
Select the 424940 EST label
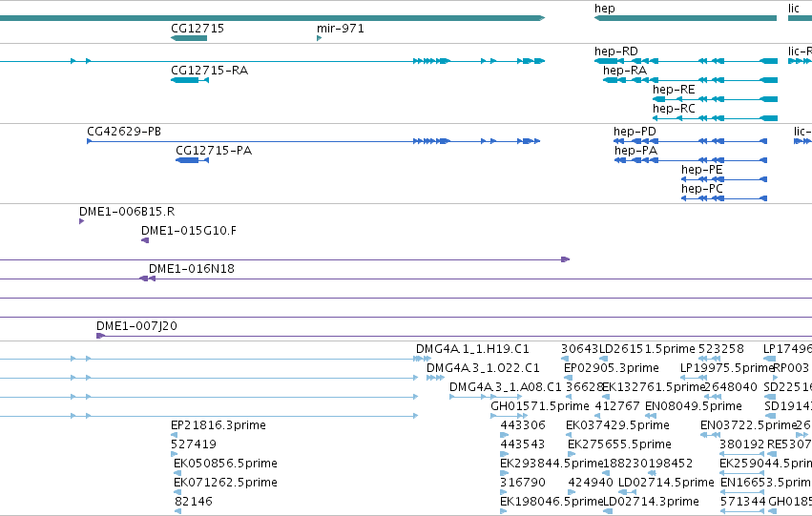[591, 483]
